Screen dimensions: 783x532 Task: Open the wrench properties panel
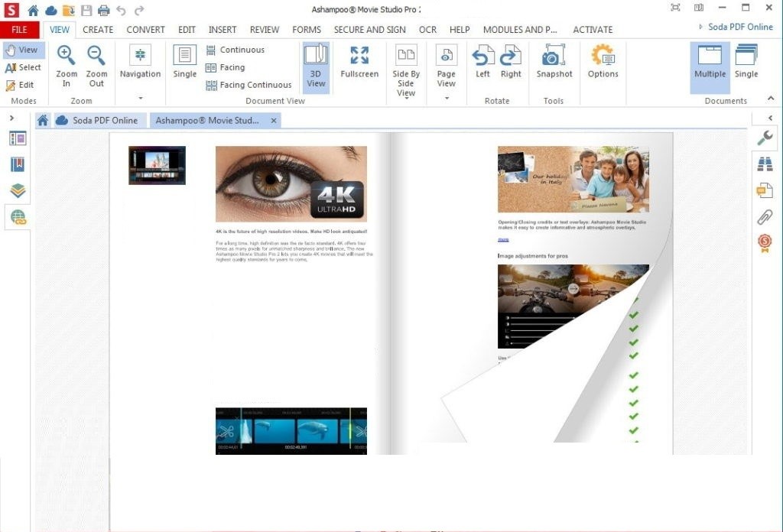765,138
